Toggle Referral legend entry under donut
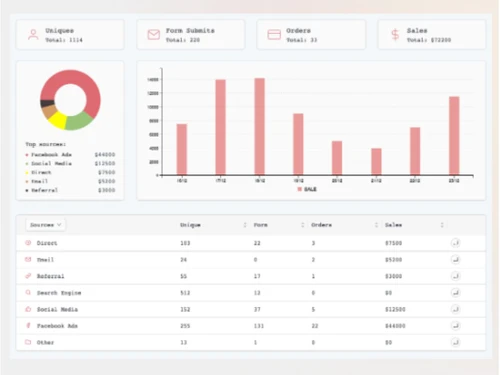 coord(70,190)
